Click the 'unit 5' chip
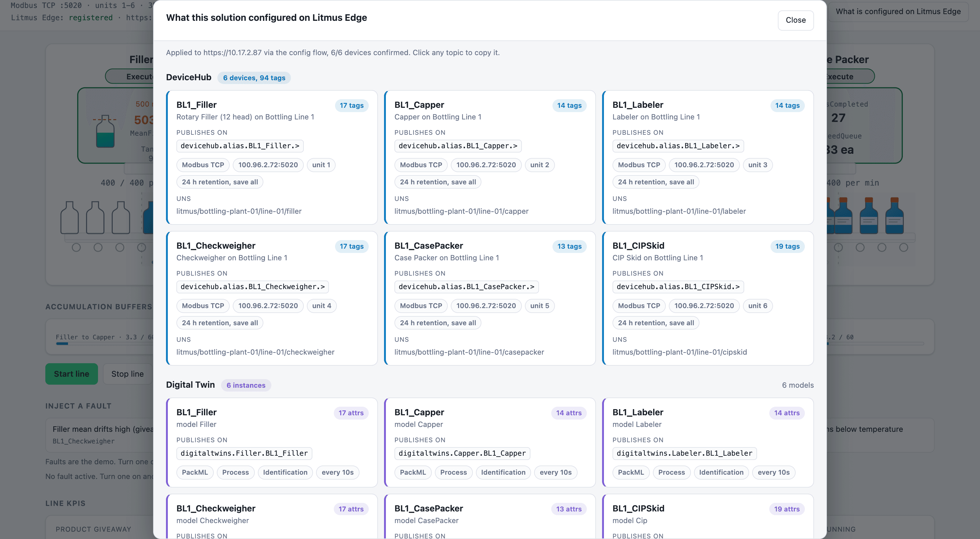980x539 pixels. 539,306
